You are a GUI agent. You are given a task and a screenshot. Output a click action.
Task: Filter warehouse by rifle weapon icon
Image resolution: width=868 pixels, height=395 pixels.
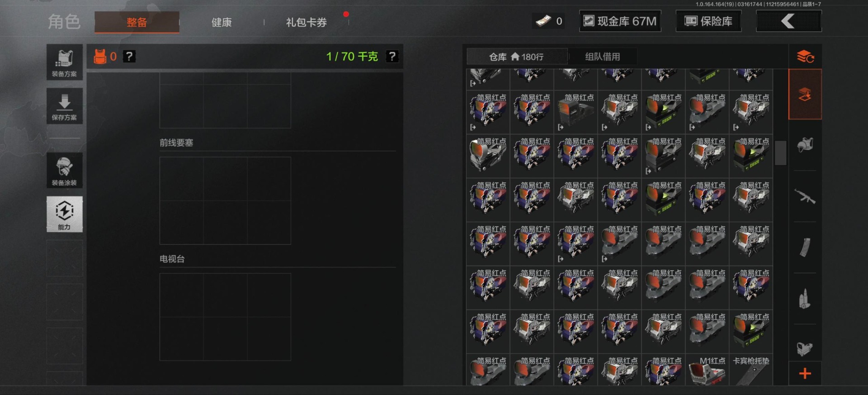coord(805,196)
